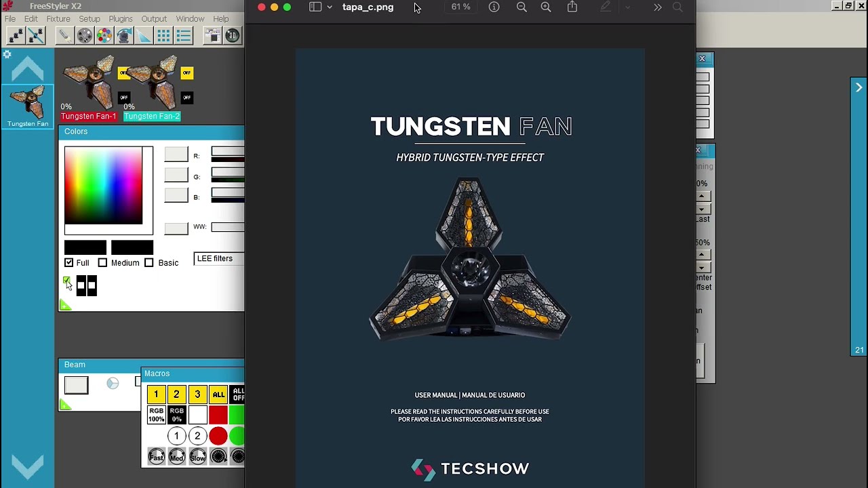This screenshot has height=488, width=868.
Task: Click first black color preview swatch
Action: [85, 247]
